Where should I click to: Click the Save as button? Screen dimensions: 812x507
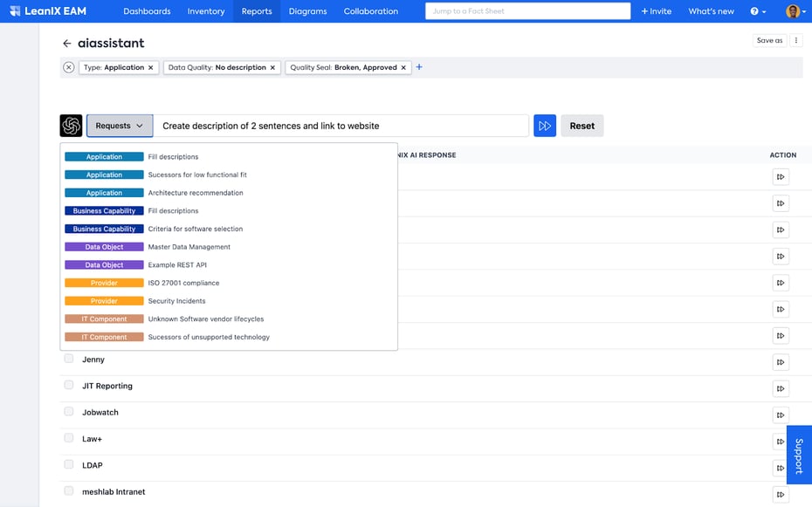point(769,40)
